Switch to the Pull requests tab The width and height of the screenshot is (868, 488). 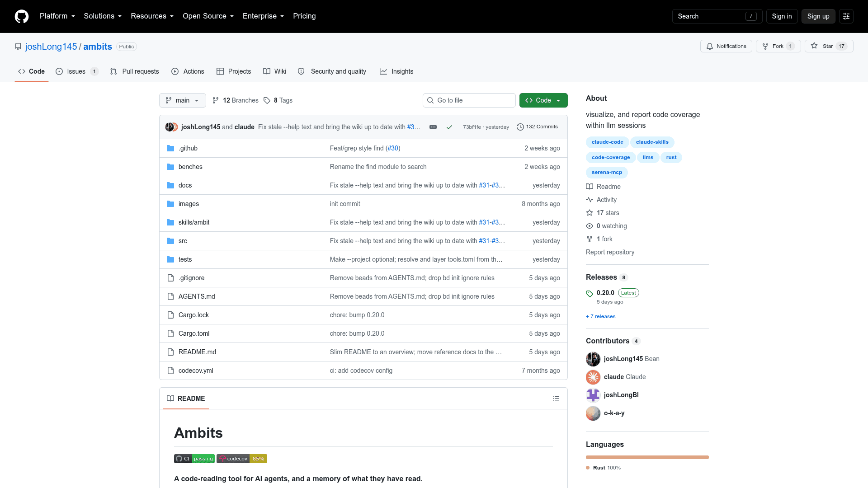click(135, 71)
